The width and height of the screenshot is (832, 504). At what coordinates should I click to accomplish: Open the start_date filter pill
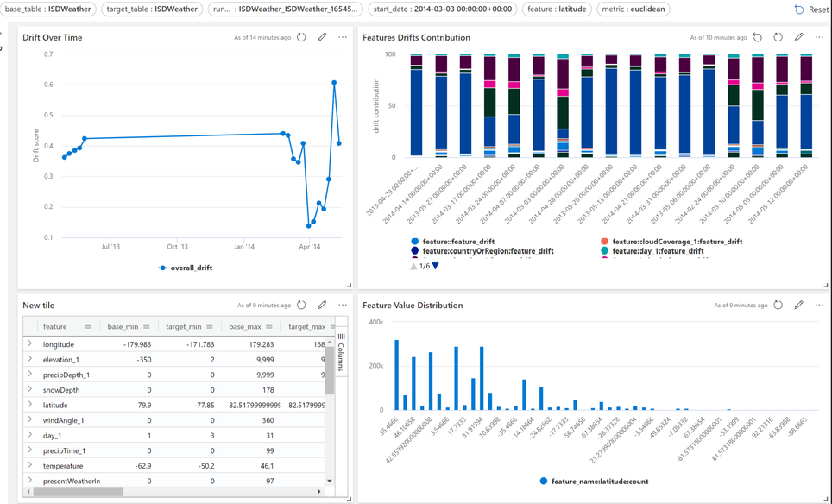[443, 9]
